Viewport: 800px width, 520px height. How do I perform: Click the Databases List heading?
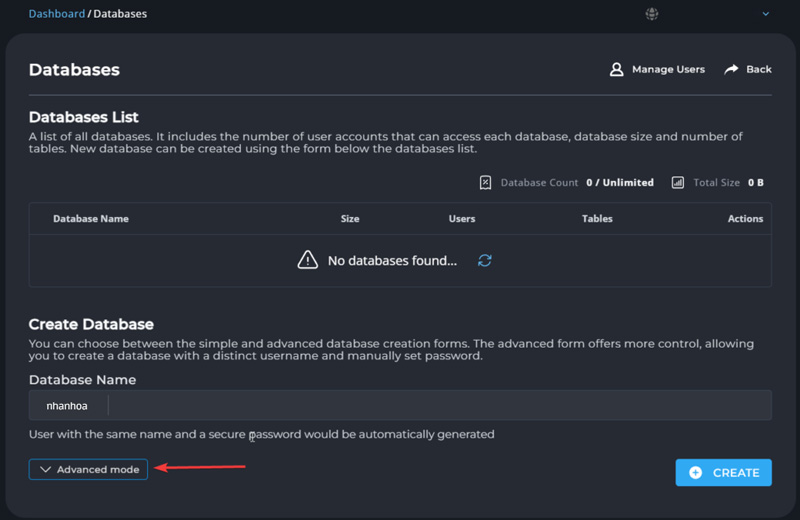(84, 117)
